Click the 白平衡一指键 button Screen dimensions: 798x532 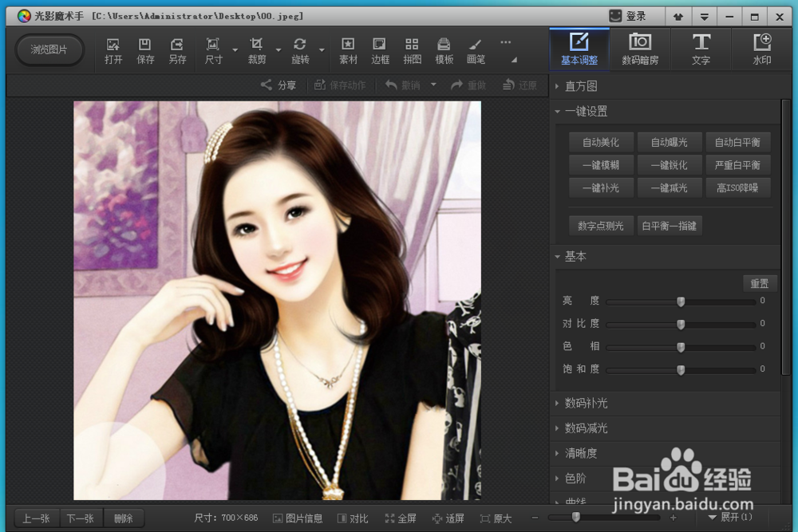pyautogui.click(x=670, y=226)
